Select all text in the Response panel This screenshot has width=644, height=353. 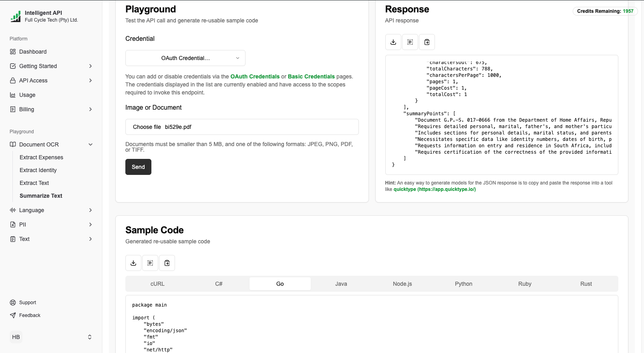pyautogui.click(x=410, y=42)
